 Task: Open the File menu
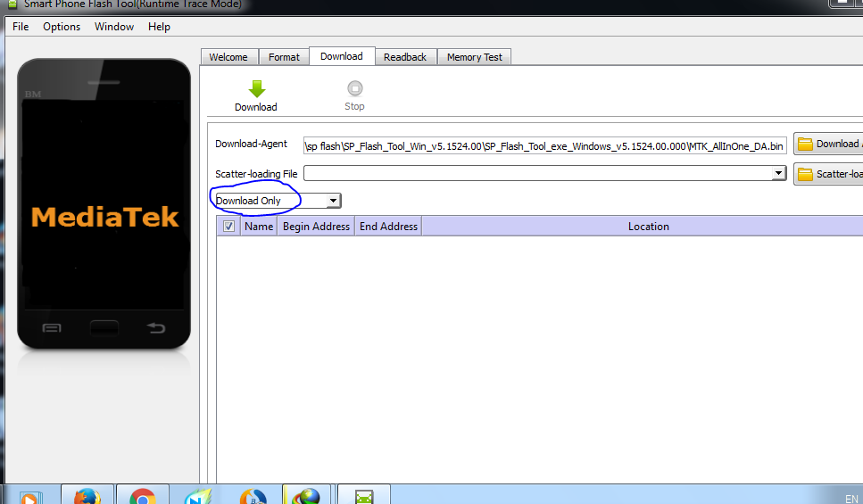click(x=21, y=27)
